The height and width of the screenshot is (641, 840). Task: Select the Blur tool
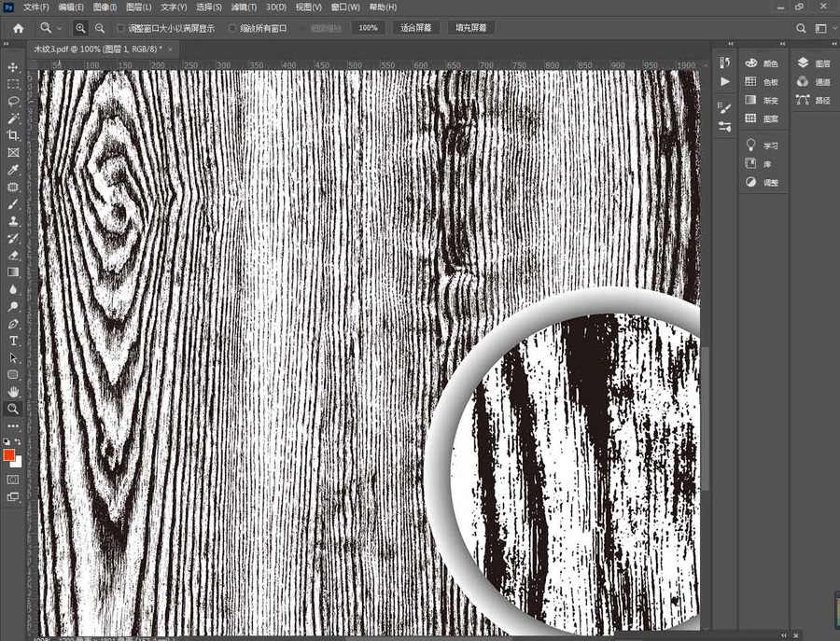[13, 289]
